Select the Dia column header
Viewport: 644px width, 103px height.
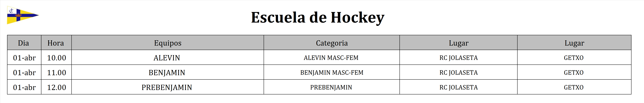(24, 43)
